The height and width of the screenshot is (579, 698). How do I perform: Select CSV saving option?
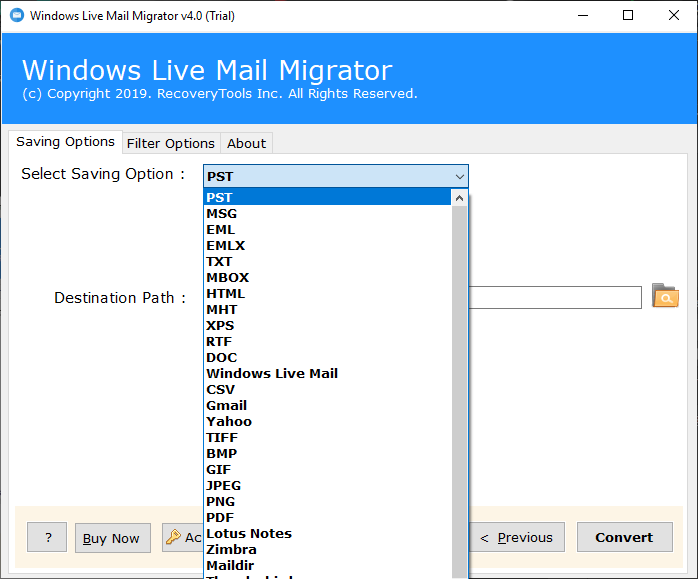[x=327, y=390]
